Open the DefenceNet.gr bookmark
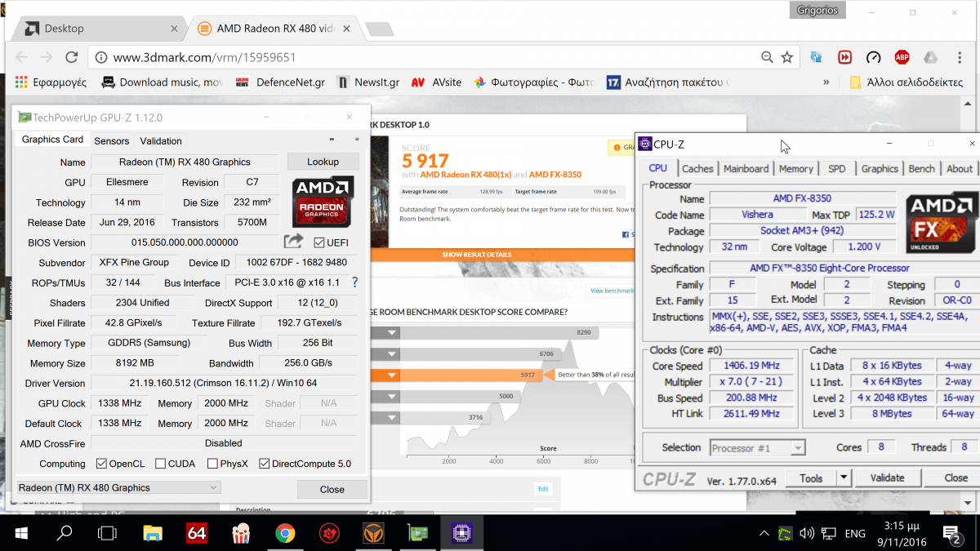 [x=280, y=82]
